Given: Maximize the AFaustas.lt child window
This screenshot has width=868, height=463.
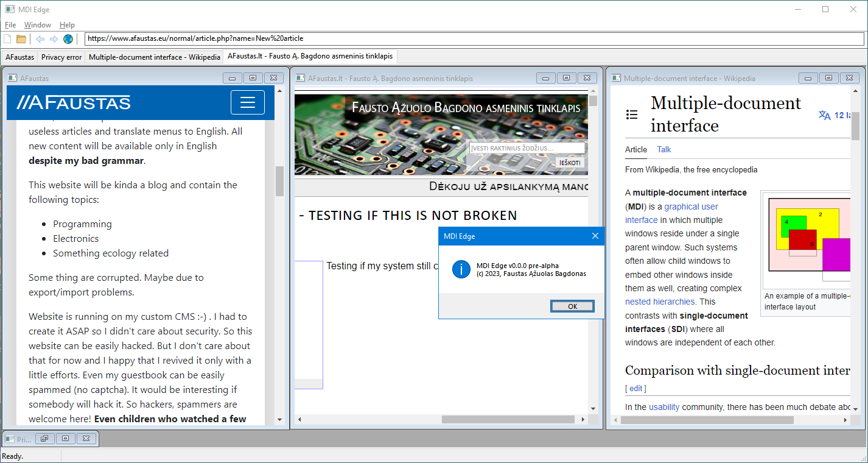Looking at the screenshot, I should pos(566,78).
